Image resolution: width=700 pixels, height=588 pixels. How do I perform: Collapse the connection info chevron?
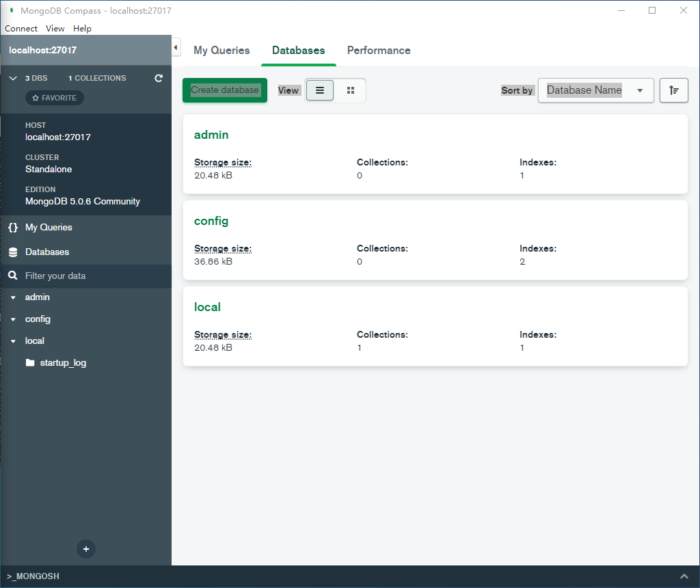[x=13, y=78]
